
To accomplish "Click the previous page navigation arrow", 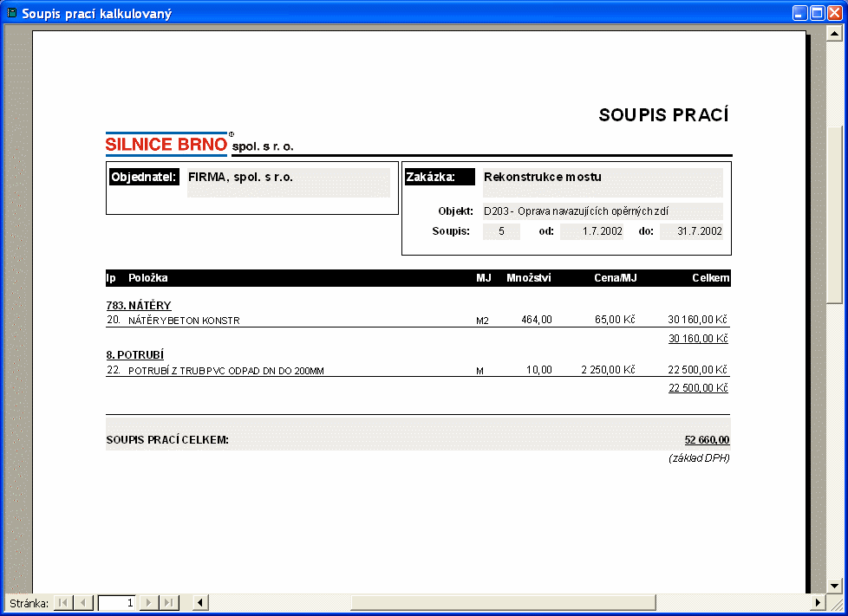I will point(83,602).
